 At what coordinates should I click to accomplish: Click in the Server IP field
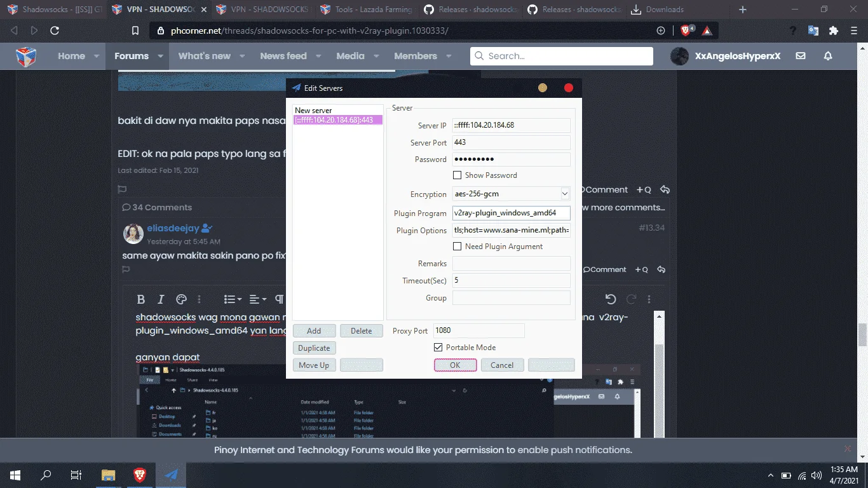[x=511, y=125]
